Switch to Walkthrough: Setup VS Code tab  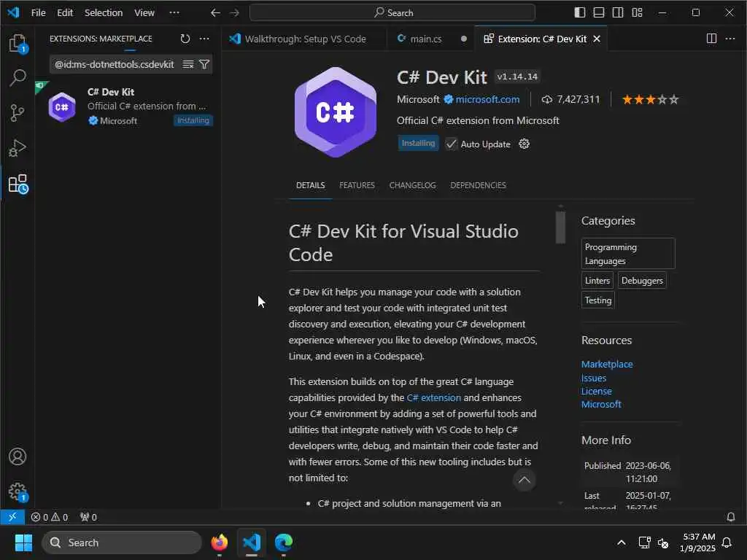pyautogui.click(x=304, y=39)
